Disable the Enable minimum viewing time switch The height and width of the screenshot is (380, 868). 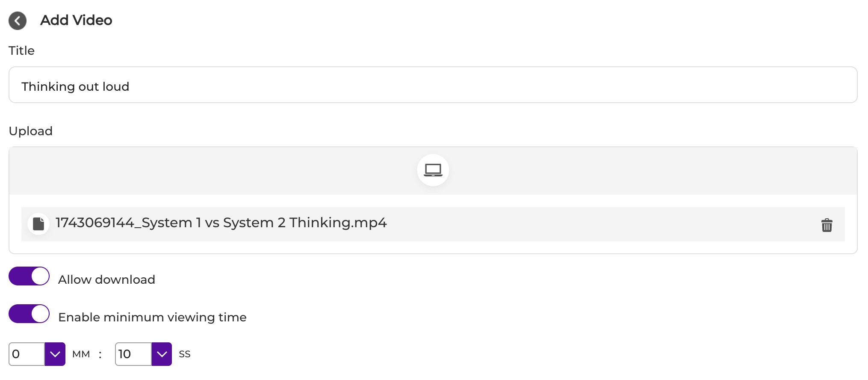(x=29, y=314)
